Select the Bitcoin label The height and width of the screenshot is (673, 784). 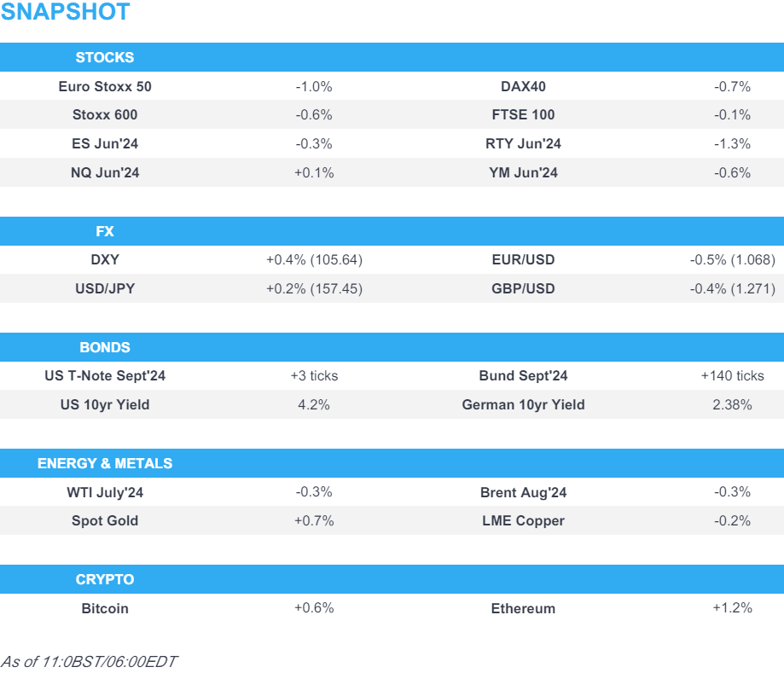click(105, 609)
